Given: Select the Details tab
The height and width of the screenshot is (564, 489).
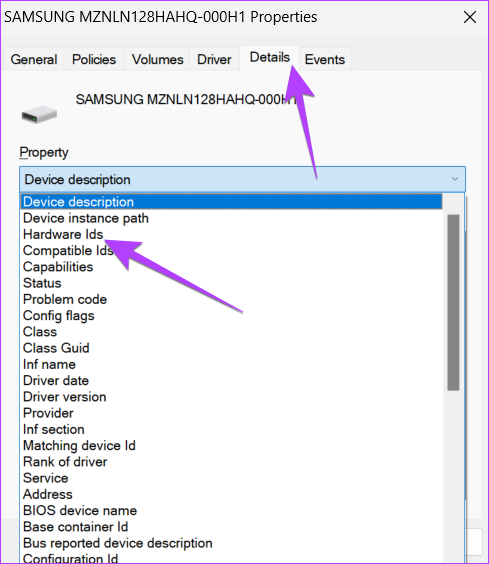Looking at the screenshot, I should [x=270, y=58].
